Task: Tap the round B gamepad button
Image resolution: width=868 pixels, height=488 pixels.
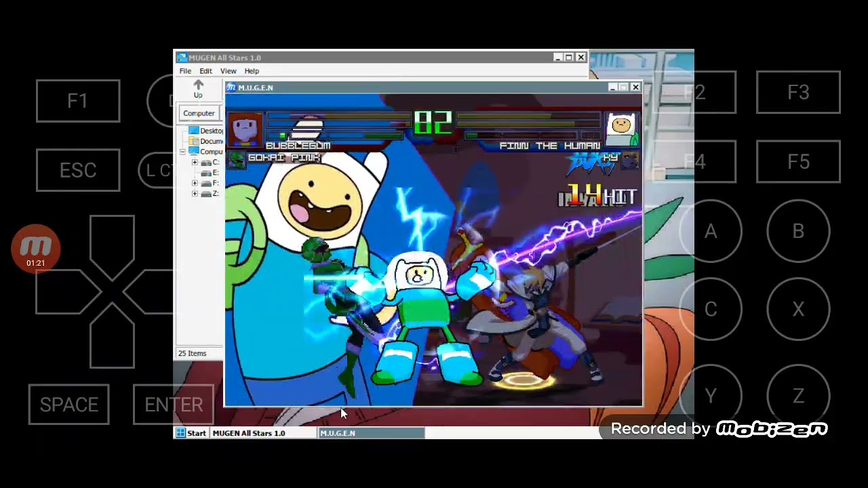Action: 798,232
